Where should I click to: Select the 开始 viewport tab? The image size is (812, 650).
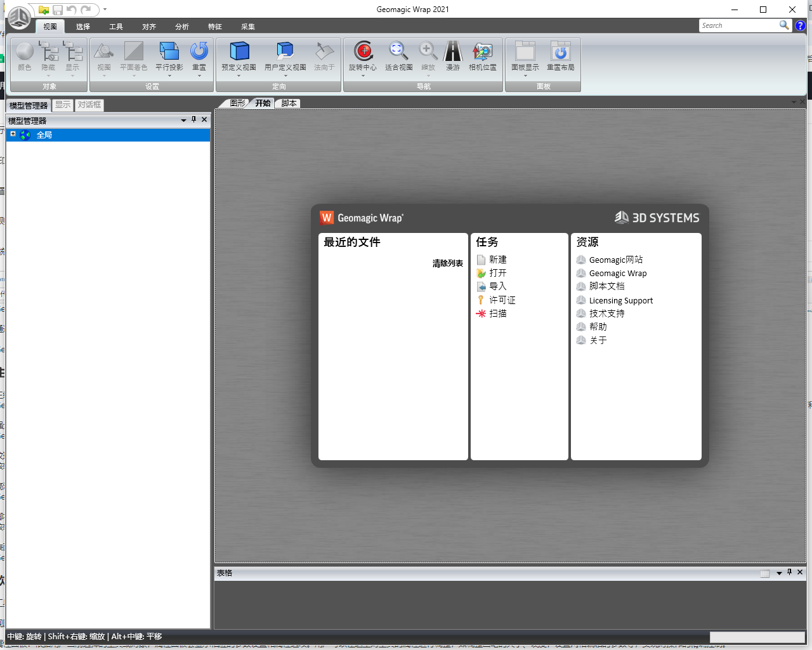(x=263, y=103)
